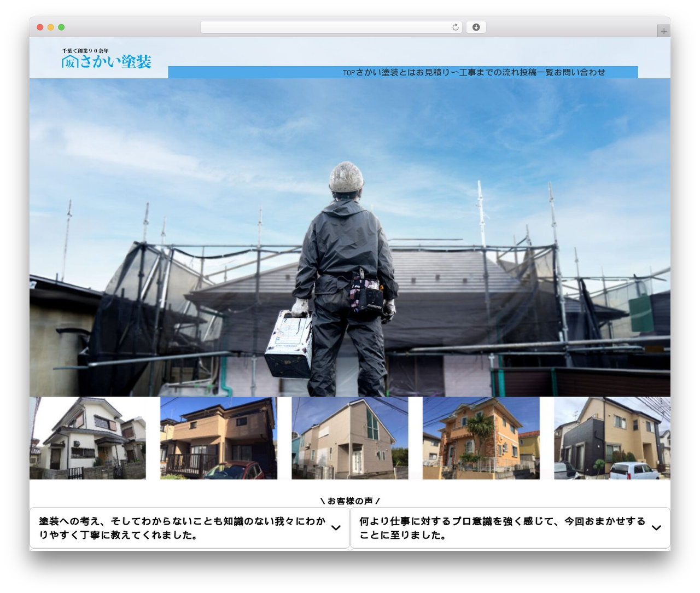Open the white house with fence thumbnail
Viewport: 700px width, 593px height.
[87, 438]
